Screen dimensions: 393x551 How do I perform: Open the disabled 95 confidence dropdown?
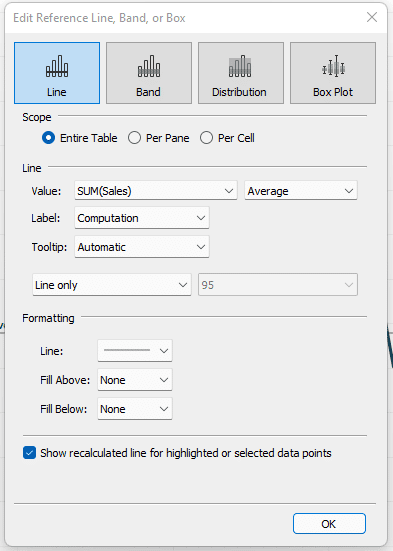[x=278, y=285]
